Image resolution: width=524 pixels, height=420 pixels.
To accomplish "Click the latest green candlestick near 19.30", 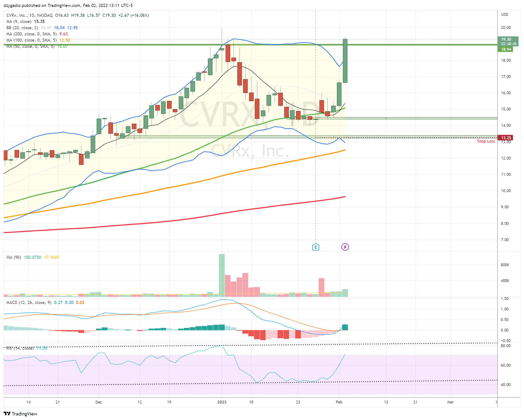I will (x=345, y=61).
